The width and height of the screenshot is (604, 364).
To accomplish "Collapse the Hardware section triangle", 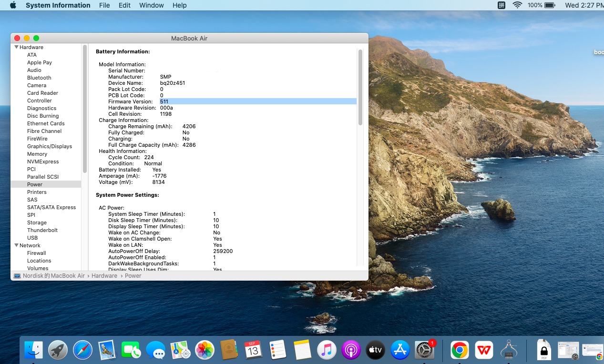I will [x=16, y=47].
